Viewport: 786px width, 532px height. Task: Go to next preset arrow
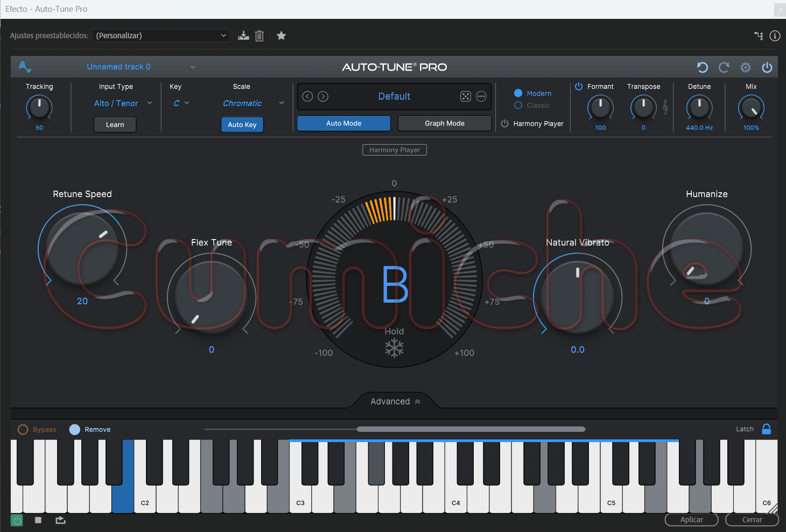pos(323,96)
